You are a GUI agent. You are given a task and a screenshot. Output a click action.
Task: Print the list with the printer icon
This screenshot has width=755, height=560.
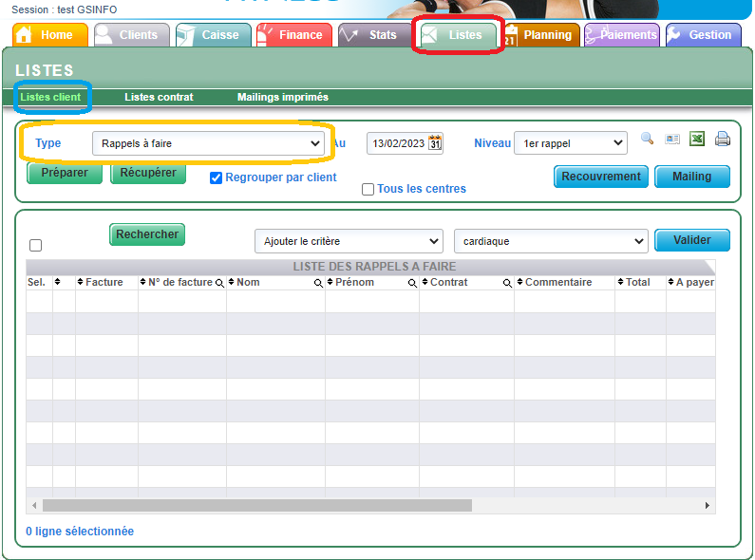723,139
